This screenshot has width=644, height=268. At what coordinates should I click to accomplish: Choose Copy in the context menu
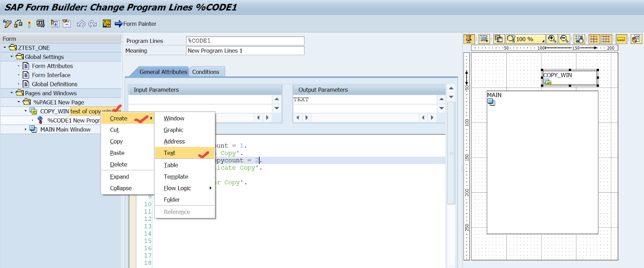pos(128,141)
